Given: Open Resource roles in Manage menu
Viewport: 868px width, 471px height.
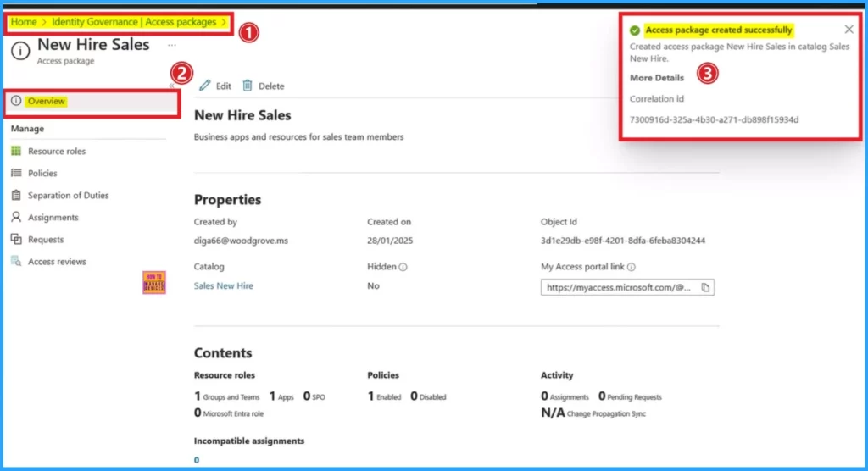Looking at the screenshot, I should tap(57, 151).
